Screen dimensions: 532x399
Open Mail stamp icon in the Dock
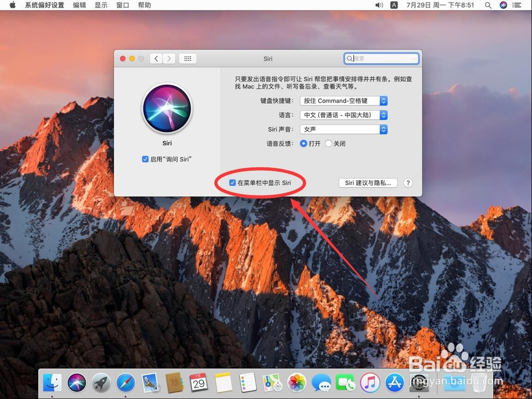tap(150, 383)
